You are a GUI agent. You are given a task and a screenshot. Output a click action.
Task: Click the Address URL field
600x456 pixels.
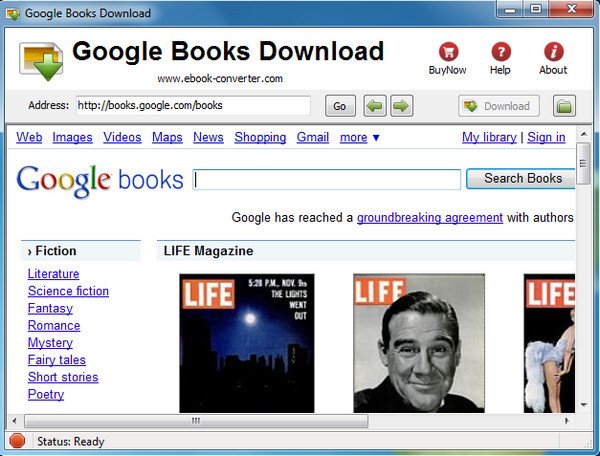click(x=193, y=106)
